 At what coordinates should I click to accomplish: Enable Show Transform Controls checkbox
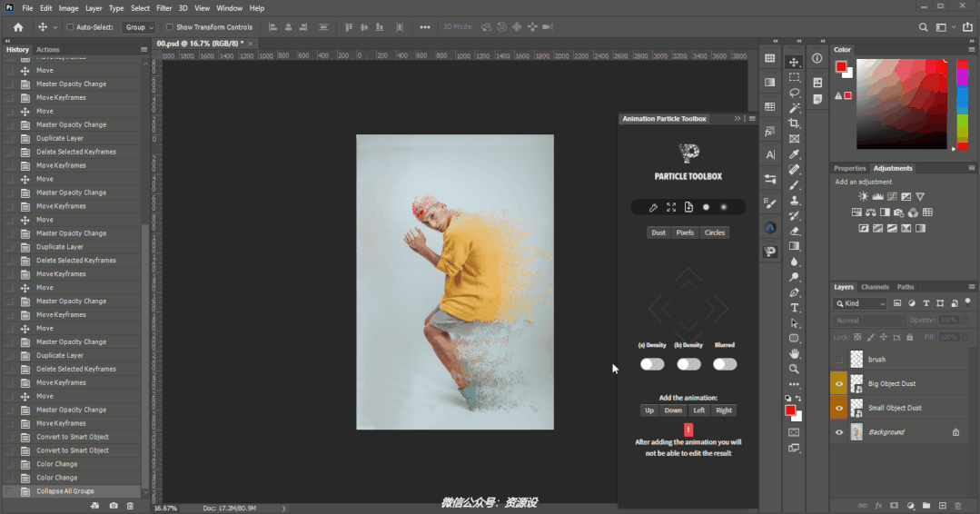pyautogui.click(x=169, y=27)
